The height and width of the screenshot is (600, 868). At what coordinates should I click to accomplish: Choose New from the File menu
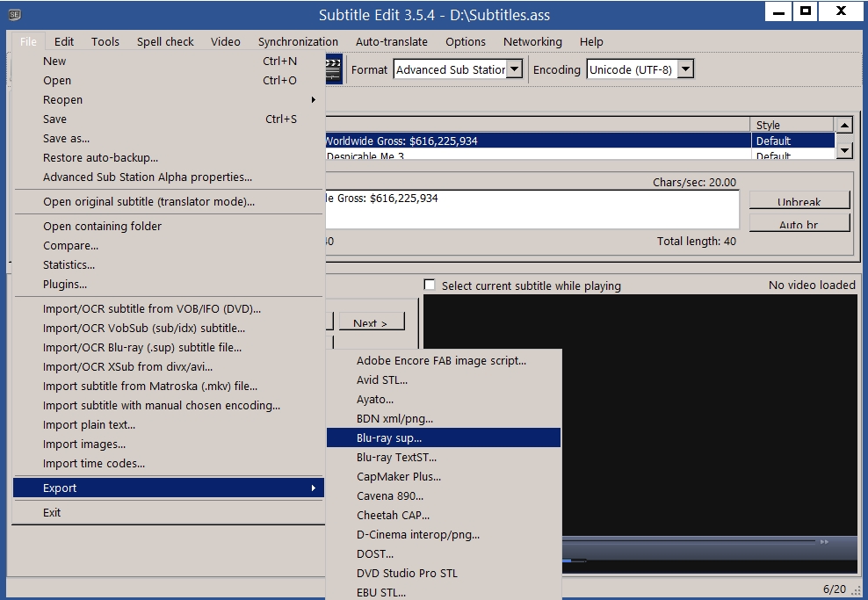point(169,61)
